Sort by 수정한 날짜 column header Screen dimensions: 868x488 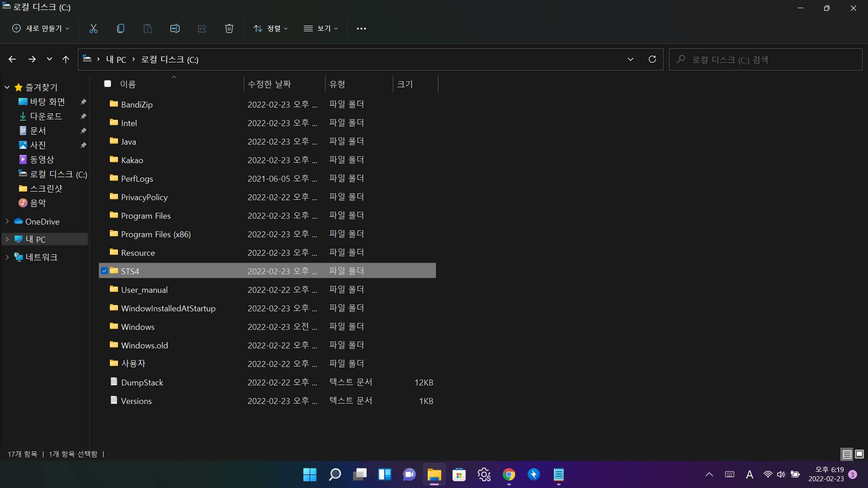(269, 84)
